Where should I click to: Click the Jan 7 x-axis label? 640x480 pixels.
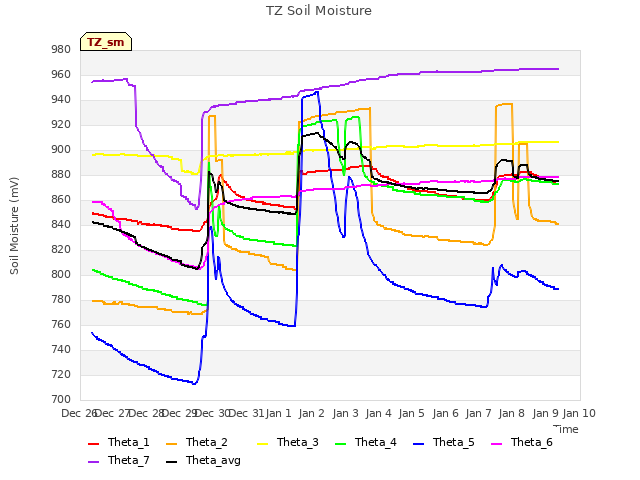tap(478, 413)
